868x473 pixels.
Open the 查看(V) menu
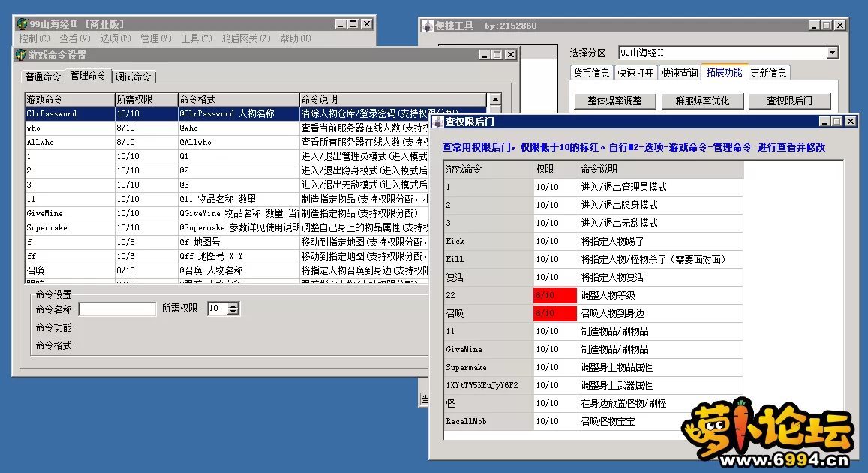[75, 38]
